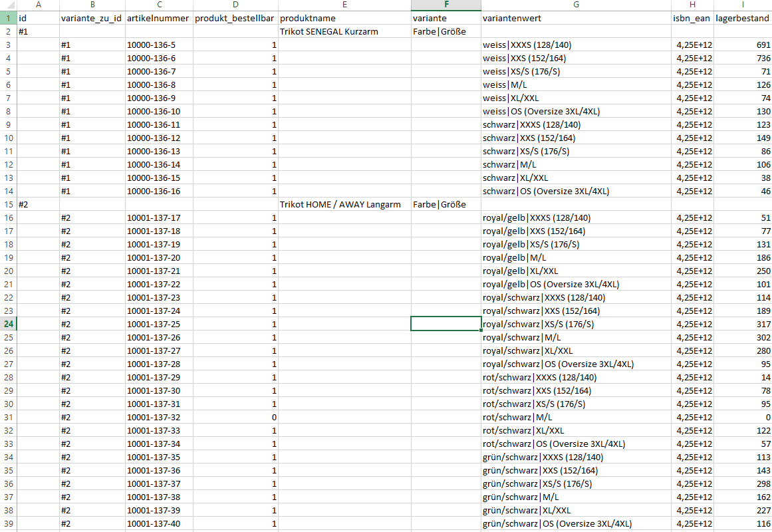Select stock value 250
Viewport: 772px width, 532px height.
click(x=743, y=271)
